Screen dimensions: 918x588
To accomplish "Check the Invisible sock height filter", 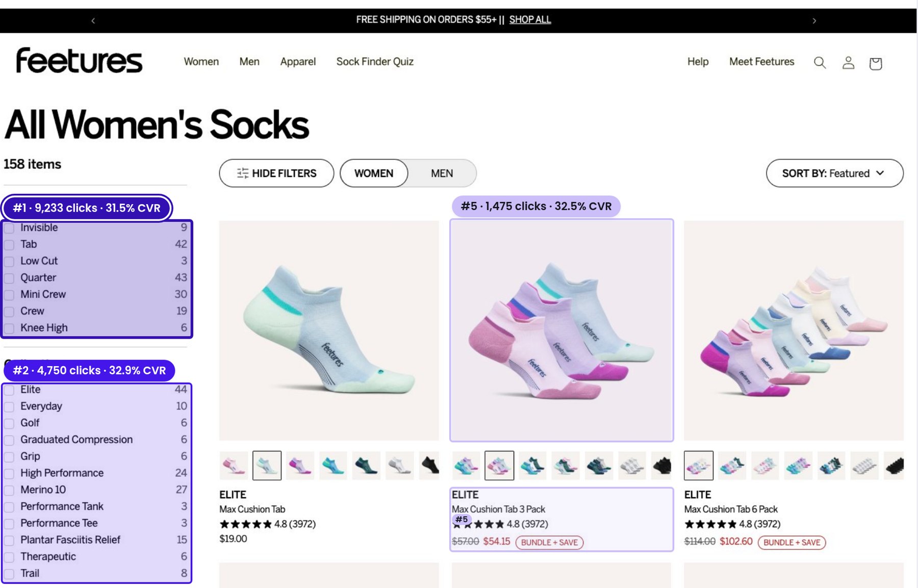I will click(x=9, y=228).
